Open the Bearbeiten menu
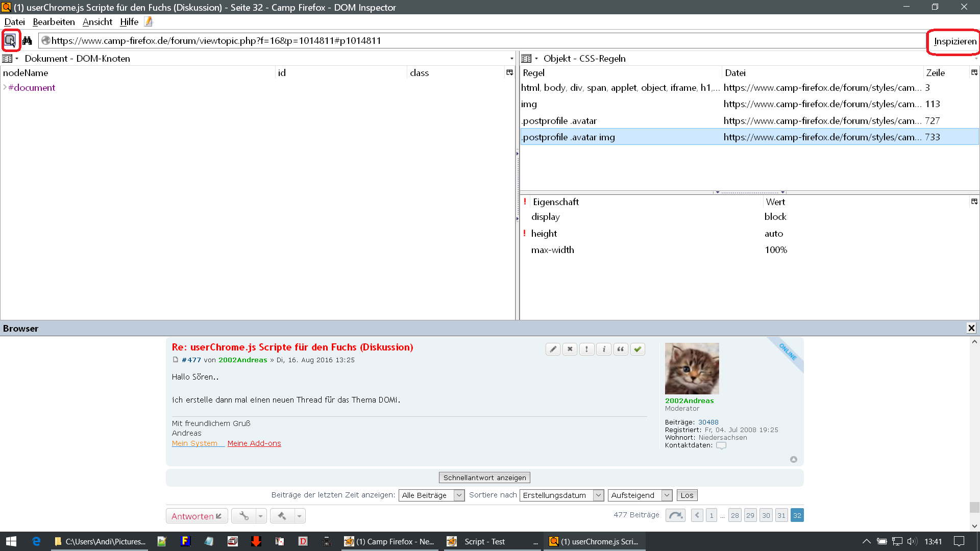980x551 pixels. coord(54,22)
